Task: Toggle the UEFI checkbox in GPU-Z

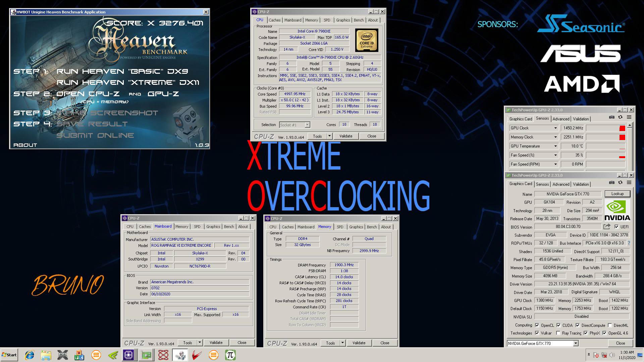Action: click(x=616, y=227)
